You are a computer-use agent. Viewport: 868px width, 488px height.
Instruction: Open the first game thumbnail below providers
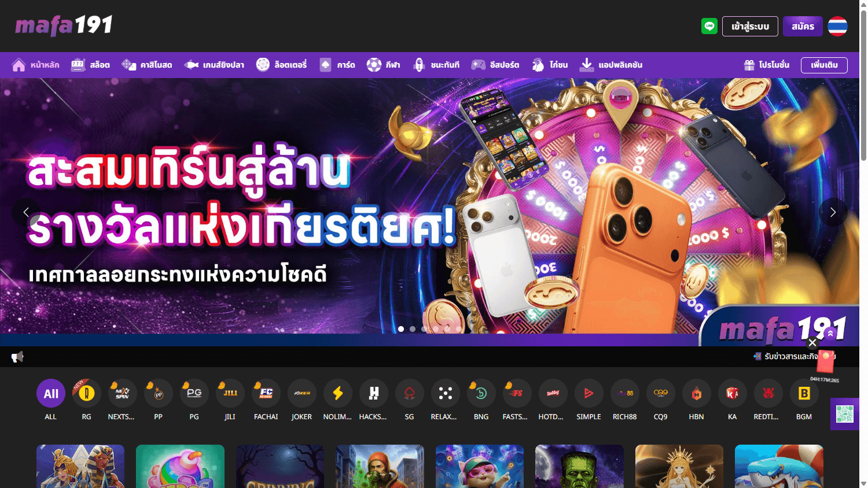[x=80, y=467]
